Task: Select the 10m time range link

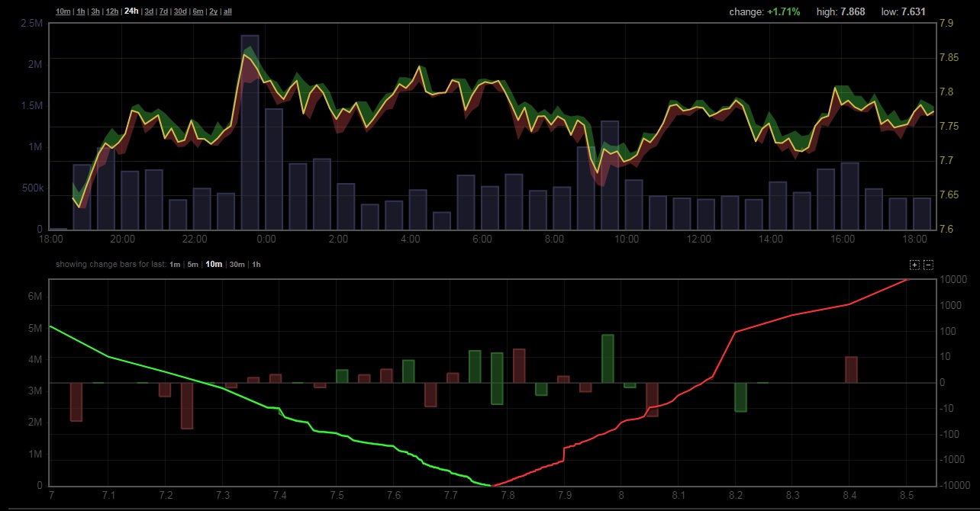Action: pos(63,11)
